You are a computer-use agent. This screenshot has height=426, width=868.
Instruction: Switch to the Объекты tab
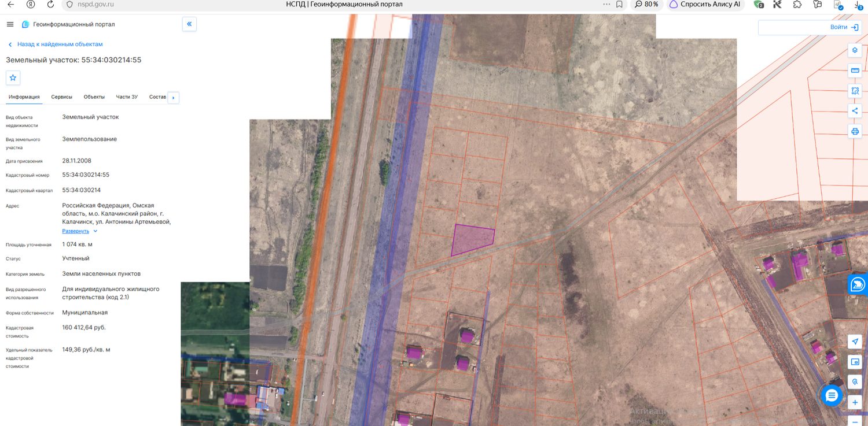click(94, 97)
